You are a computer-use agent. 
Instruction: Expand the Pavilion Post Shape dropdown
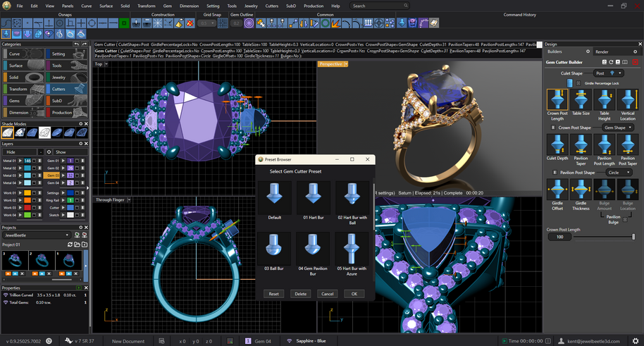[618, 173]
